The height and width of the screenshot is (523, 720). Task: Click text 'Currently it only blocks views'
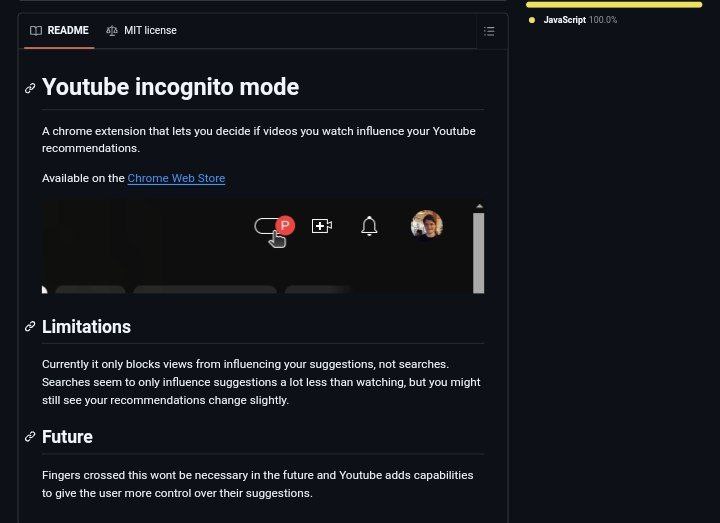point(261,382)
